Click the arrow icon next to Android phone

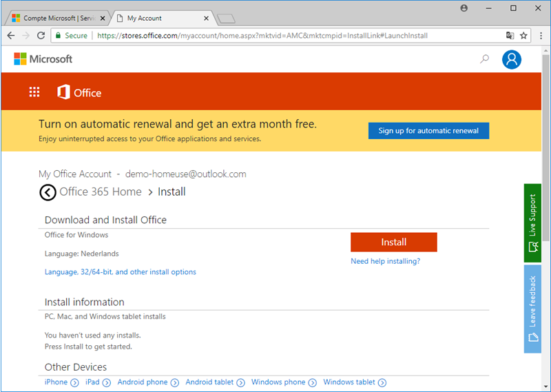tap(175, 382)
